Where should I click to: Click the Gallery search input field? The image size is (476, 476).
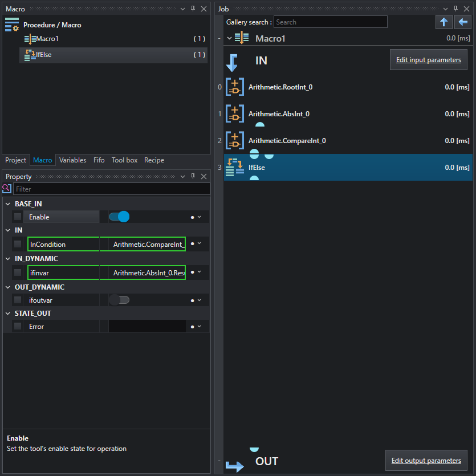[330, 22]
